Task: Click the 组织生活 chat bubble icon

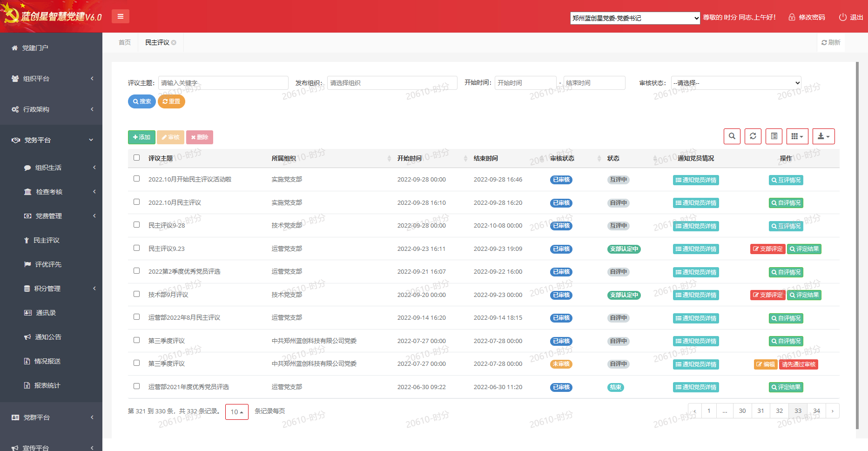Action: click(x=27, y=168)
